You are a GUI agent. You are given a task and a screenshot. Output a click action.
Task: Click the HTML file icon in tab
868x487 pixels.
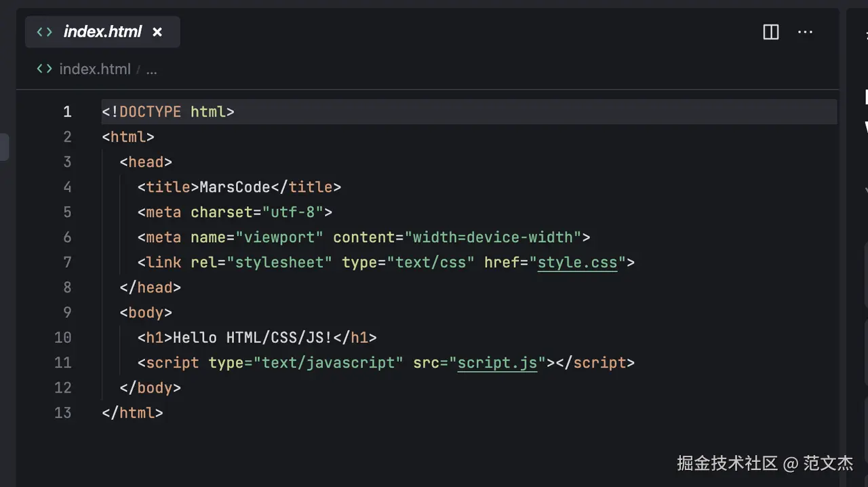click(45, 32)
